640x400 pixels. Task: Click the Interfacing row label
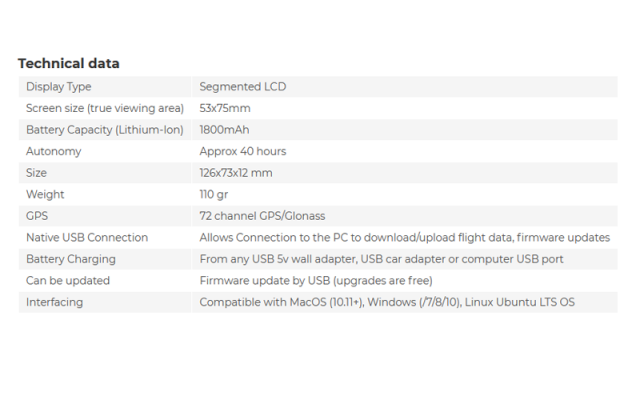[x=55, y=302]
